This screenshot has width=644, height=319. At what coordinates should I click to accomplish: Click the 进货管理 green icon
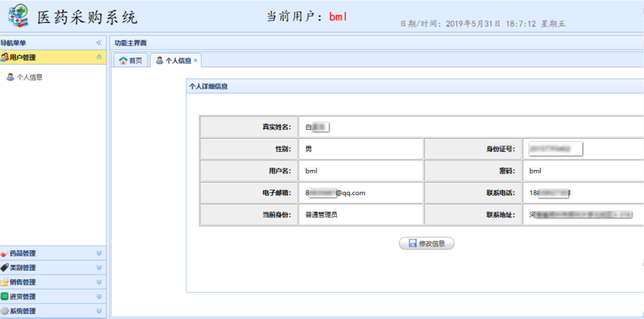pos(5,297)
